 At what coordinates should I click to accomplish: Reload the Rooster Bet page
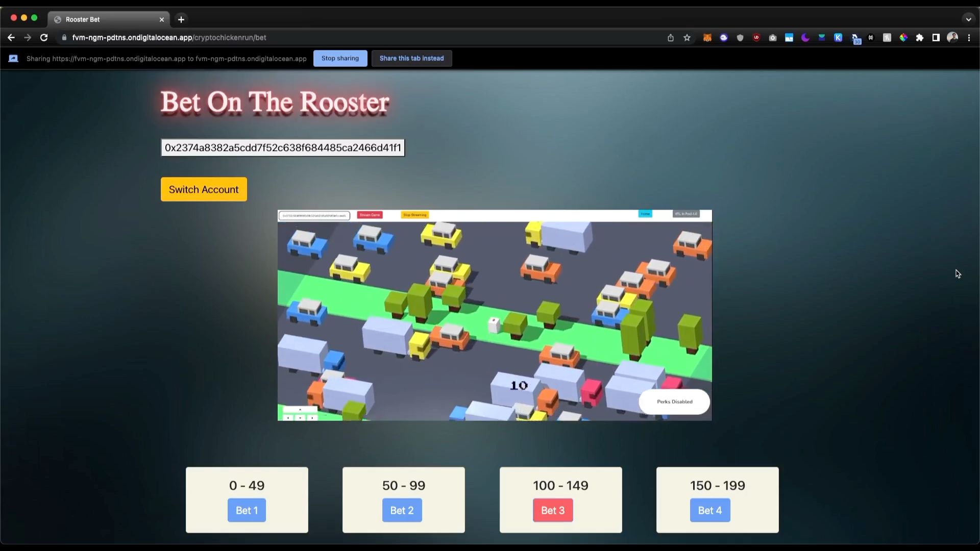point(44,38)
